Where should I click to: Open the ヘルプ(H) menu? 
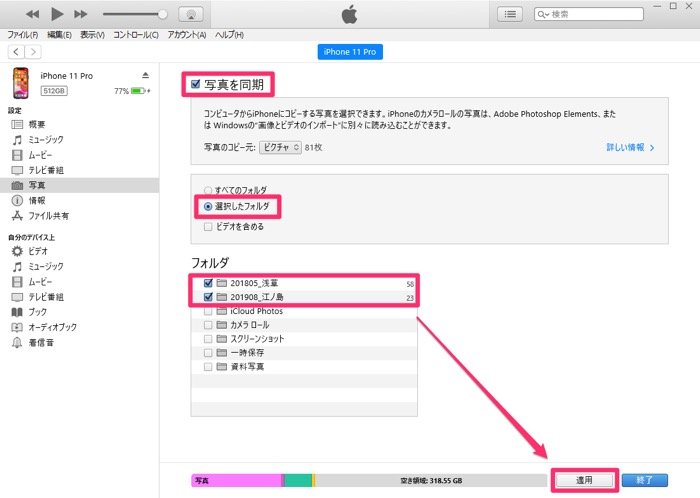click(x=229, y=35)
